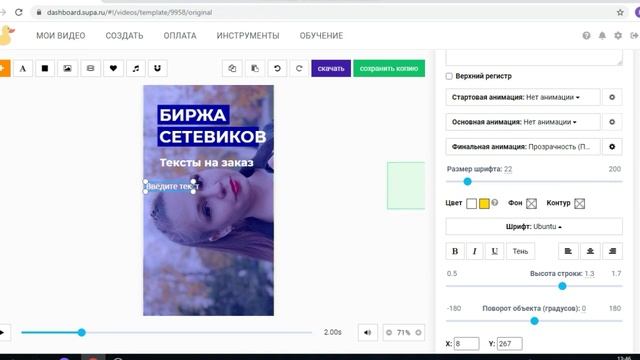
Task: Click the X position input field
Action: coord(467,344)
